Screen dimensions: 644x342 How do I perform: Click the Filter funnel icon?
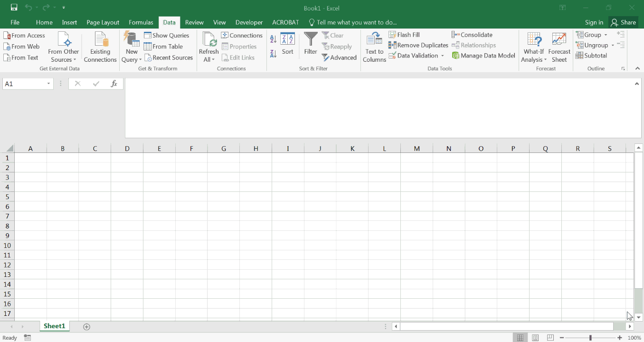point(311,39)
